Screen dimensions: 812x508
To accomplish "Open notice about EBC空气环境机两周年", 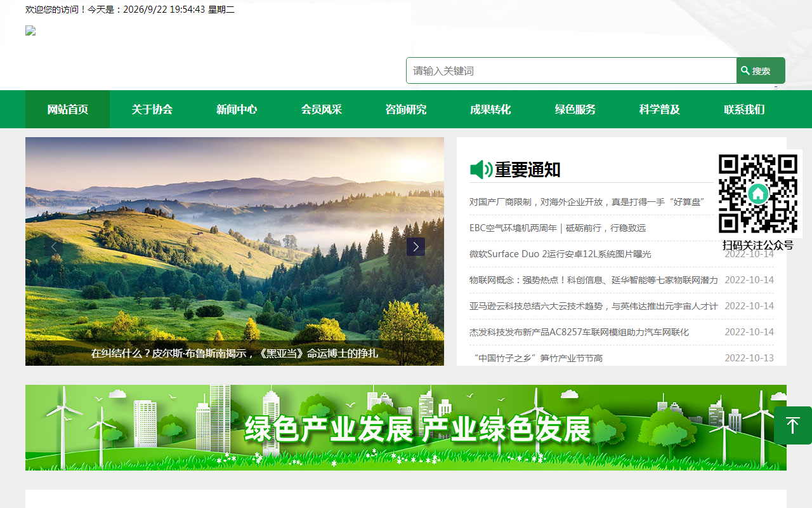I will coord(558,228).
